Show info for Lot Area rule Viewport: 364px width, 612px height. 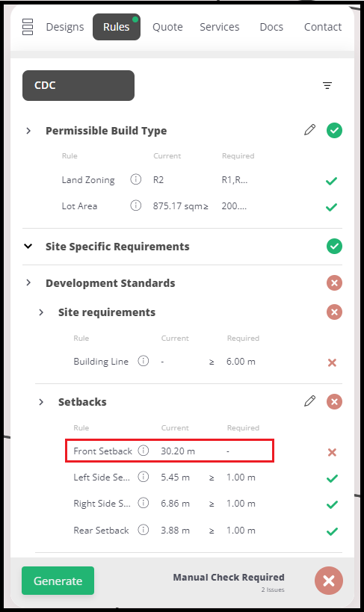(x=135, y=205)
